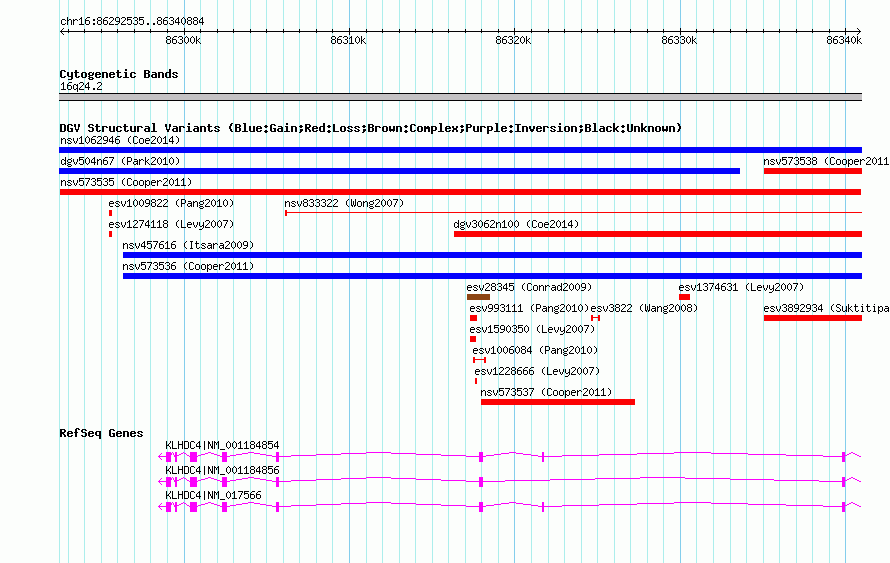Image resolution: width=890 pixels, height=563 pixels.
Task: Click the 86330k ruler tick label
Action: click(x=679, y=40)
